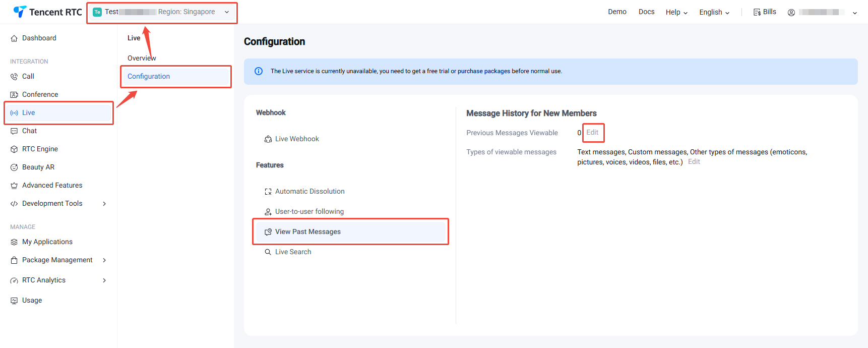Image resolution: width=868 pixels, height=348 pixels.
Task: Click the Bills icon in header
Action: click(x=757, y=12)
